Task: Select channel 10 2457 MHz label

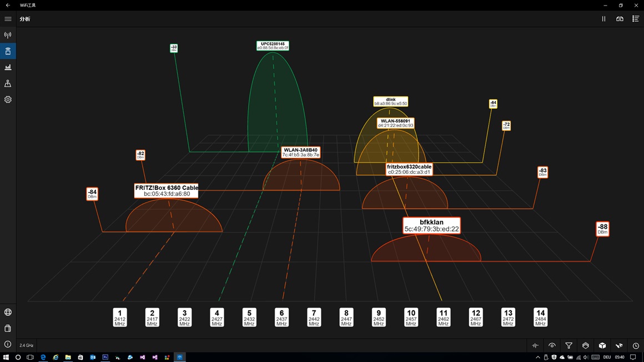Action: point(411,318)
